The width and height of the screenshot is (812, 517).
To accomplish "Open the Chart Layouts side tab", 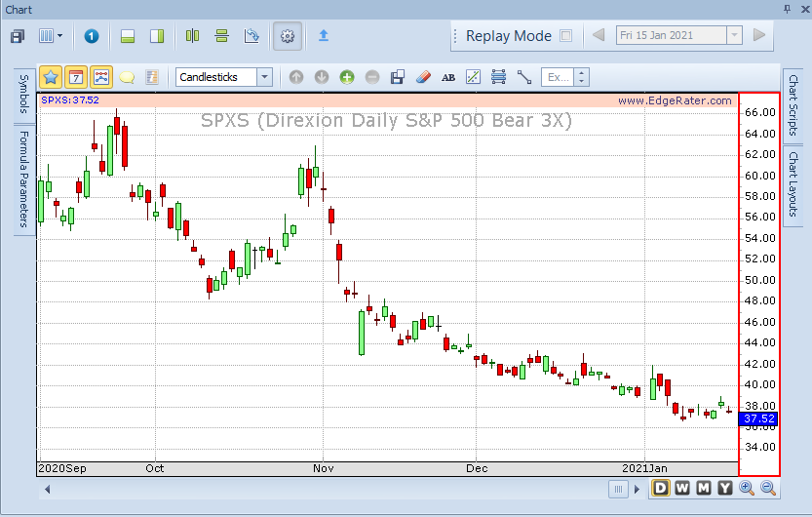I will click(793, 184).
